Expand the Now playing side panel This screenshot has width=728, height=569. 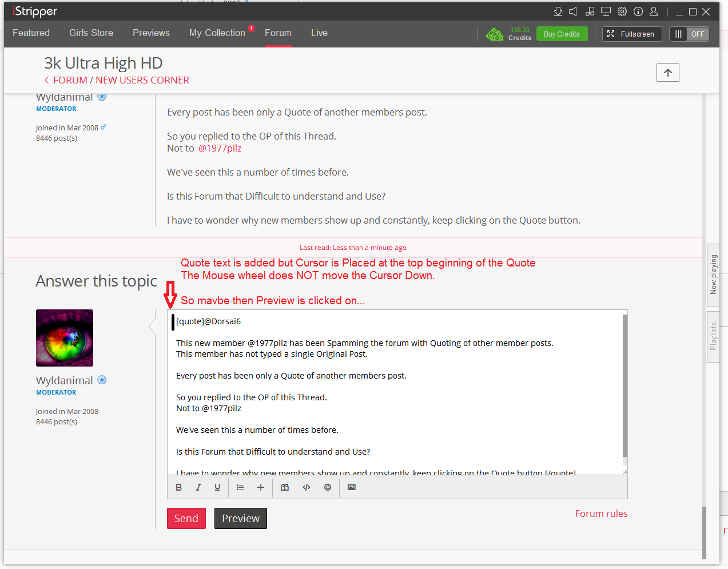[x=713, y=275]
